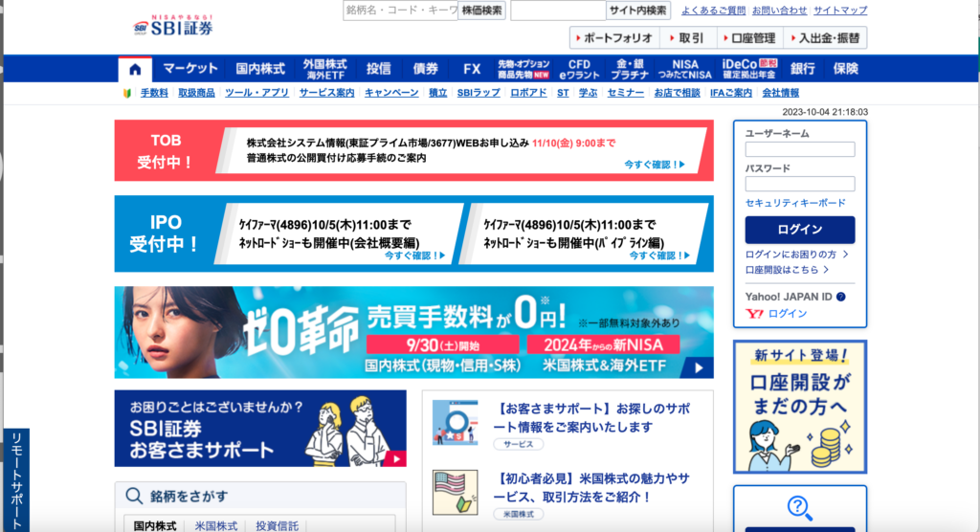
Task: Open the 債券 menu tab
Action: (426, 69)
